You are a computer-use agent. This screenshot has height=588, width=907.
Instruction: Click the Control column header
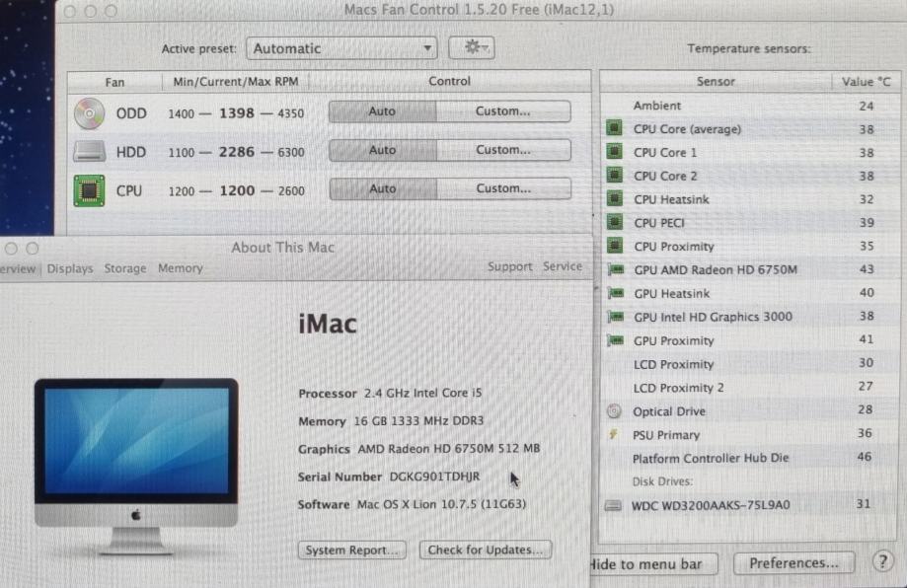tap(449, 81)
